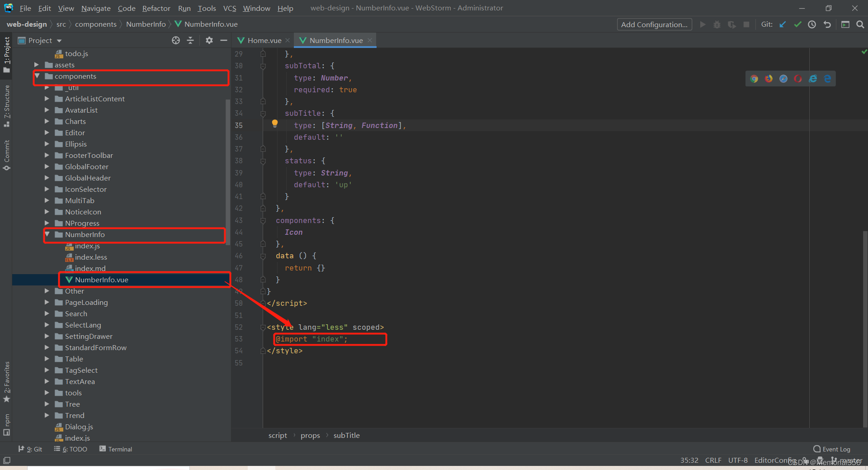868x470 pixels.
Task: Open the VCS menu
Action: click(x=230, y=8)
